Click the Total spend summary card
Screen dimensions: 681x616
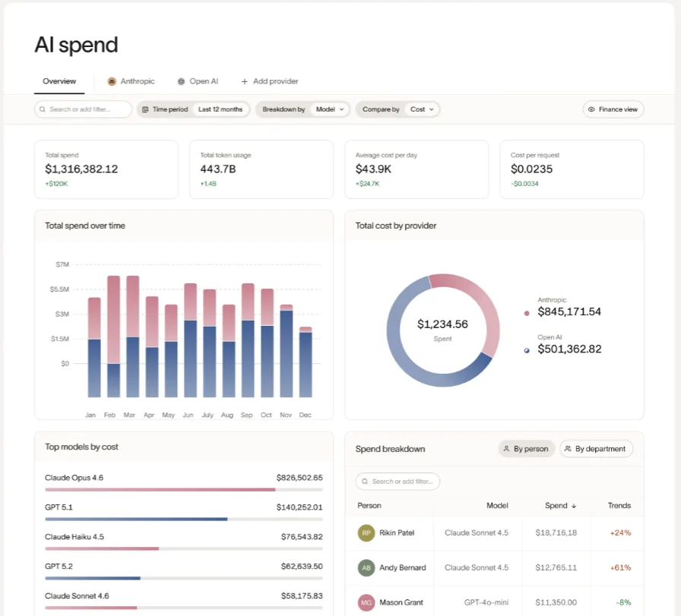pos(106,169)
